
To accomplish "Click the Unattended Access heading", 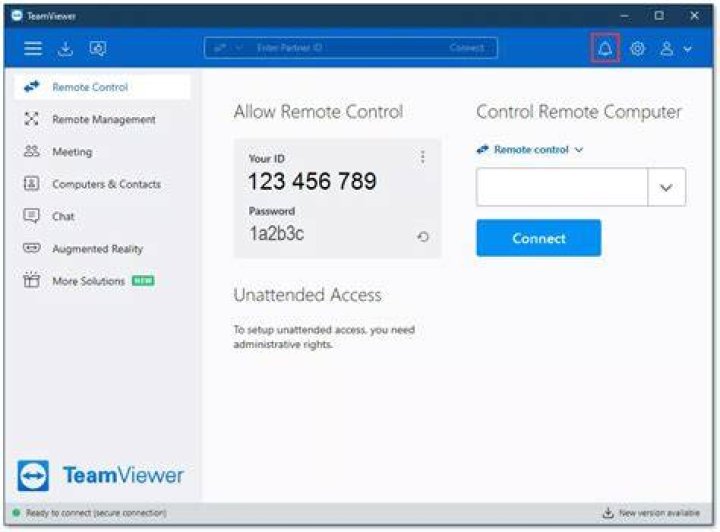I will tap(307, 295).
